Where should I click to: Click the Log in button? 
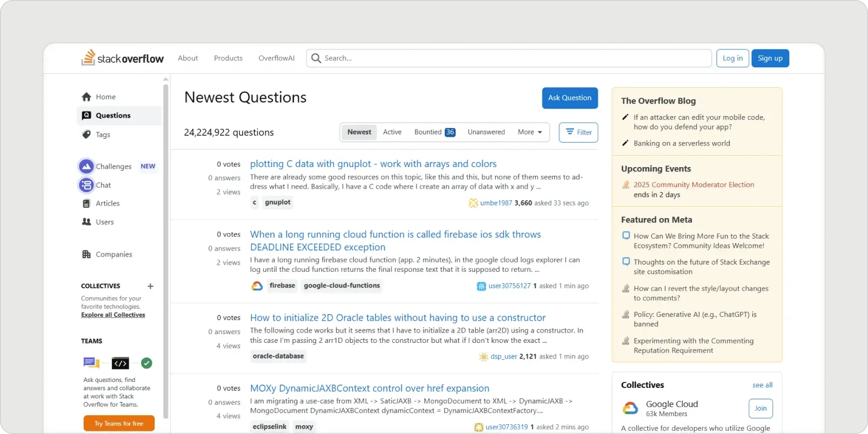coord(732,58)
